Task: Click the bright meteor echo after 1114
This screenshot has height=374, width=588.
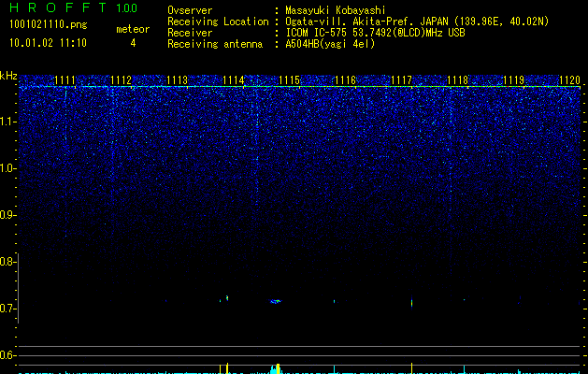Action: (276, 301)
